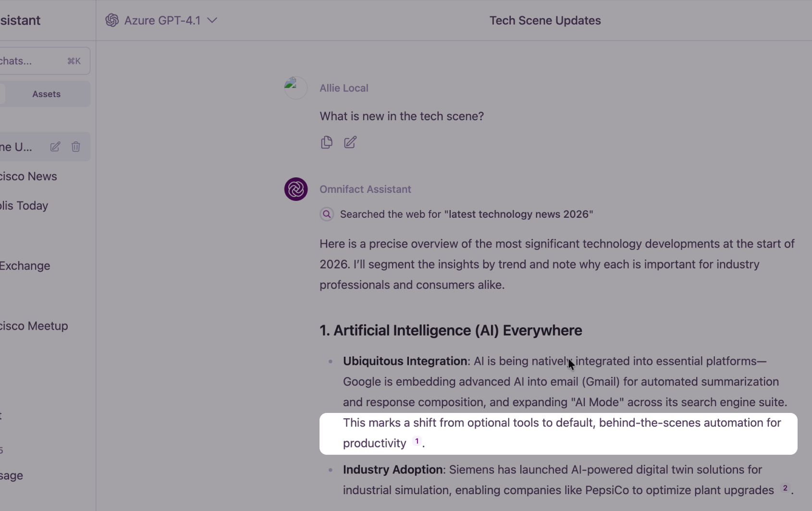The width and height of the screenshot is (812, 511).
Task: Delete active chat using trash icon
Action: pos(75,147)
